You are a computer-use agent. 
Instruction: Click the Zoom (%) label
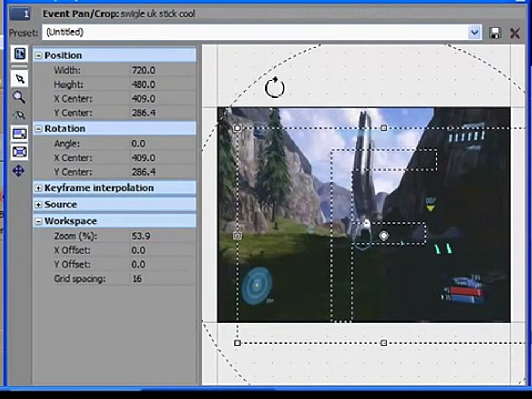coord(75,236)
